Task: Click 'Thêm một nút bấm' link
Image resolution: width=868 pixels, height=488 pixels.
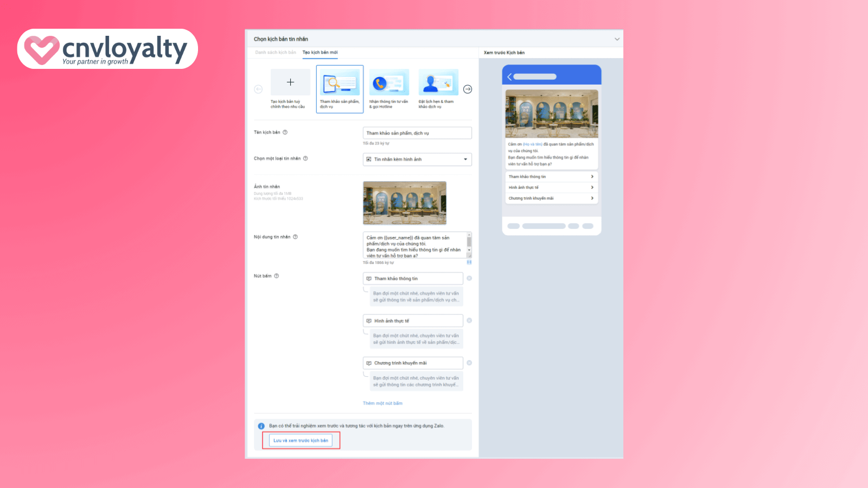Action: [x=382, y=403]
